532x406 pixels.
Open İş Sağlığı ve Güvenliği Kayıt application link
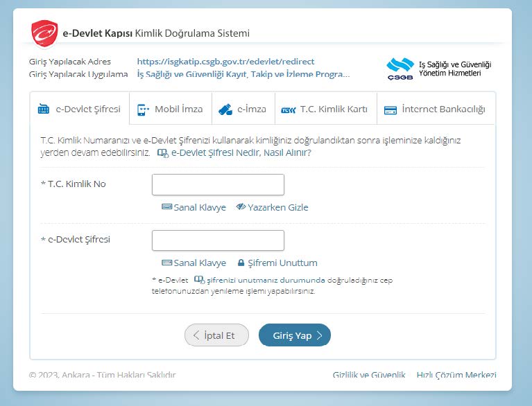click(x=243, y=74)
